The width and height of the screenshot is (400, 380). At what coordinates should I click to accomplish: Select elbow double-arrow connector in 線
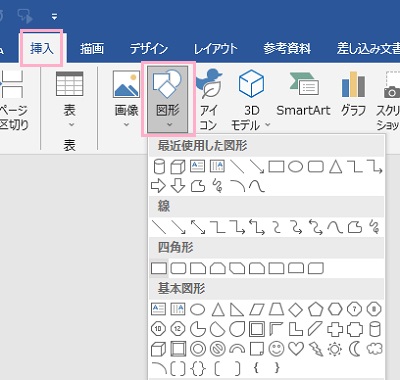pos(257,227)
